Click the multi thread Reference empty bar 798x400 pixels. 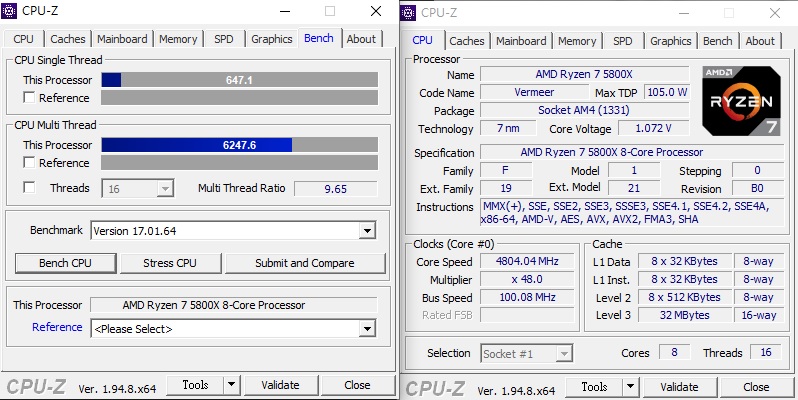pos(240,163)
